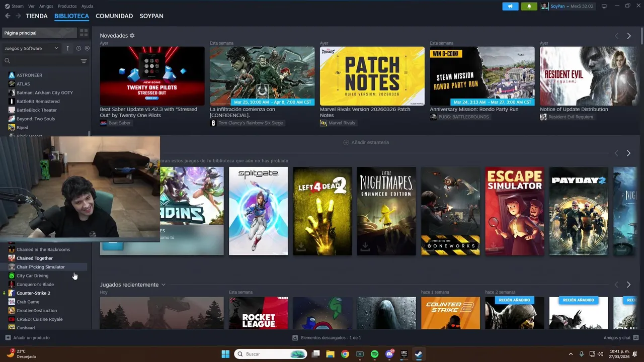The width and height of the screenshot is (644, 362).
Task: Open Epic Games Launcher taskbar icon
Action: point(404,354)
